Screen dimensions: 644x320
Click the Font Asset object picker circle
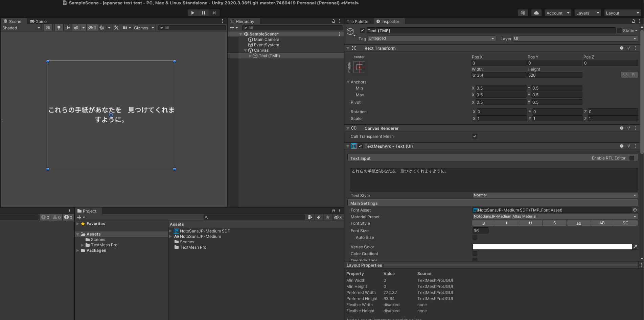[x=635, y=210]
